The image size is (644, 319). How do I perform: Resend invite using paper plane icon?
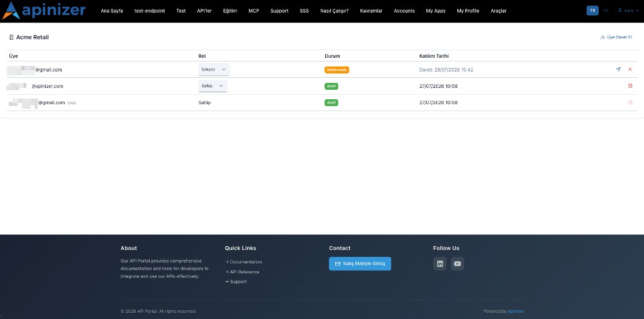[x=618, y=69]
